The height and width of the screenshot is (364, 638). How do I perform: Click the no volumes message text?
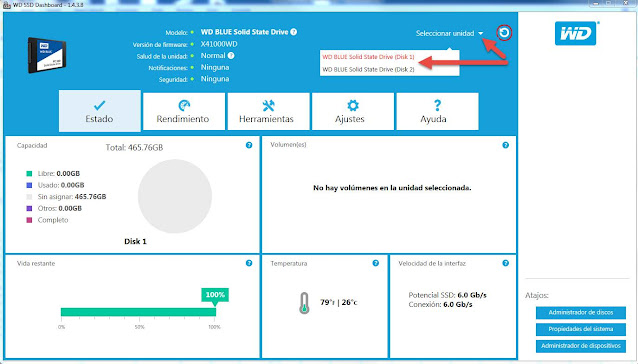(x=392, y=188)
